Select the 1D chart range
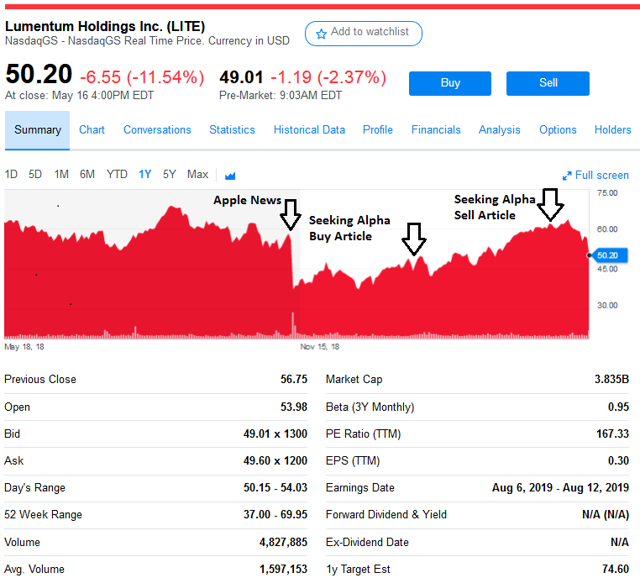 click(x=11, y=175)
